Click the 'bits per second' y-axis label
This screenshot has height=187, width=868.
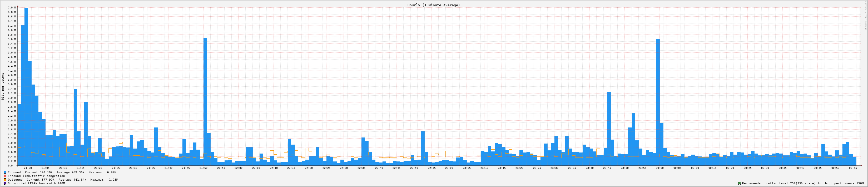[3, 86]
